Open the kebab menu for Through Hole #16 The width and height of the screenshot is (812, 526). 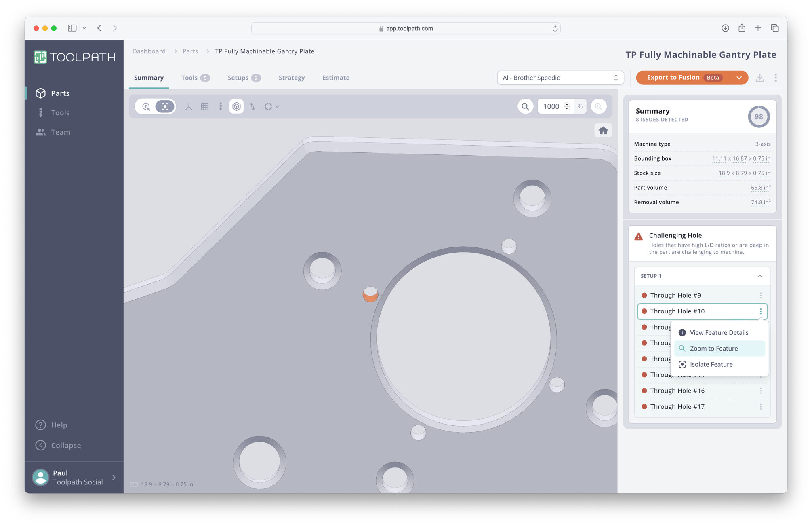(x=761, y=391)
